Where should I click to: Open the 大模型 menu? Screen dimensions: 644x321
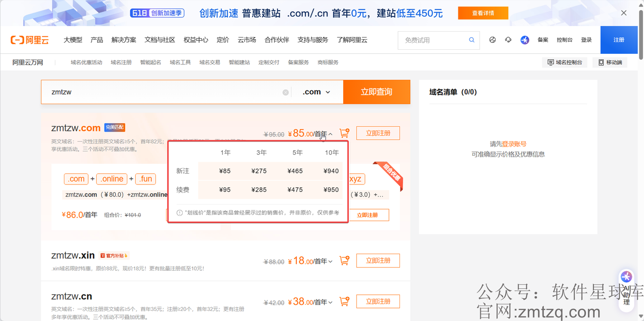coord(73,40)
